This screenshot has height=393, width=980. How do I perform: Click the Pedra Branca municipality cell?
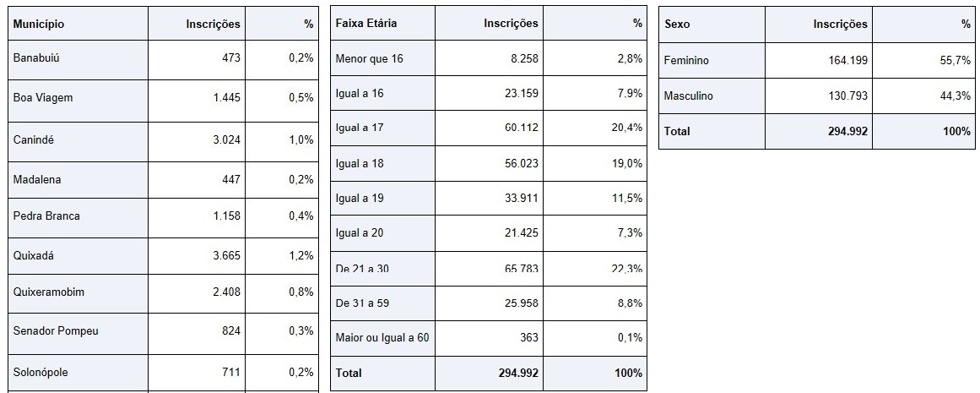click(x=46, y=216)
